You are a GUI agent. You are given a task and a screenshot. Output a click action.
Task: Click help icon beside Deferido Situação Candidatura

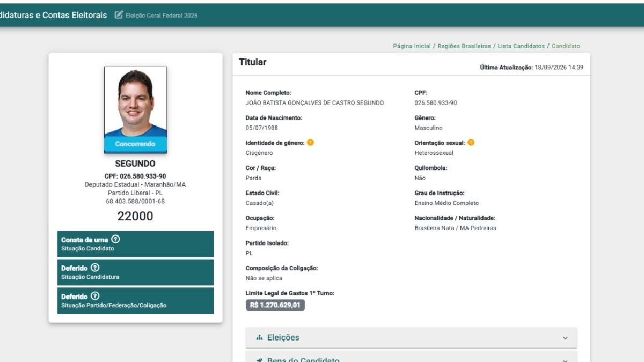[x=95, y=268]
